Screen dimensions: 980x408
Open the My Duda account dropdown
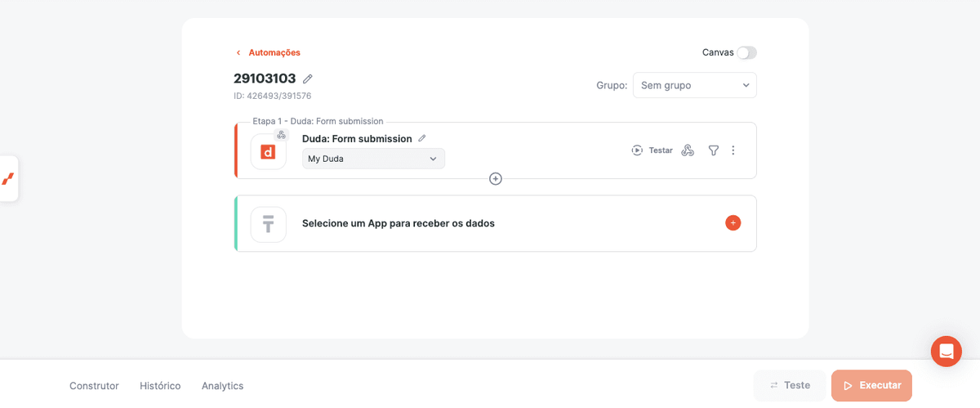click(x=373, y=159)
